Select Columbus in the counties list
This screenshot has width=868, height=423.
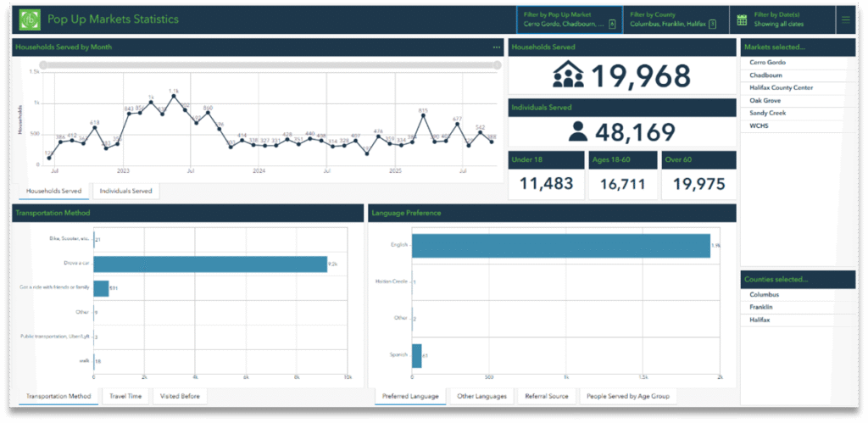[765, 295]
